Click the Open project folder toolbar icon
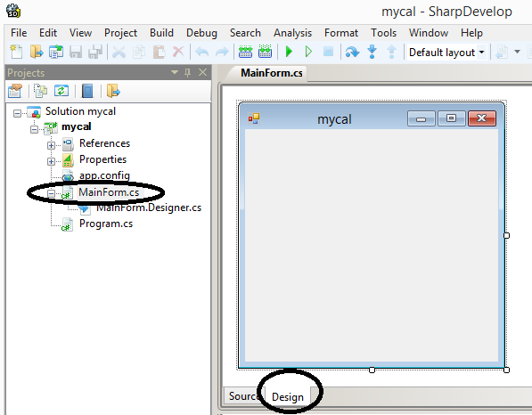The height and width of the screenshot is (415, 532). coord(37,52)
